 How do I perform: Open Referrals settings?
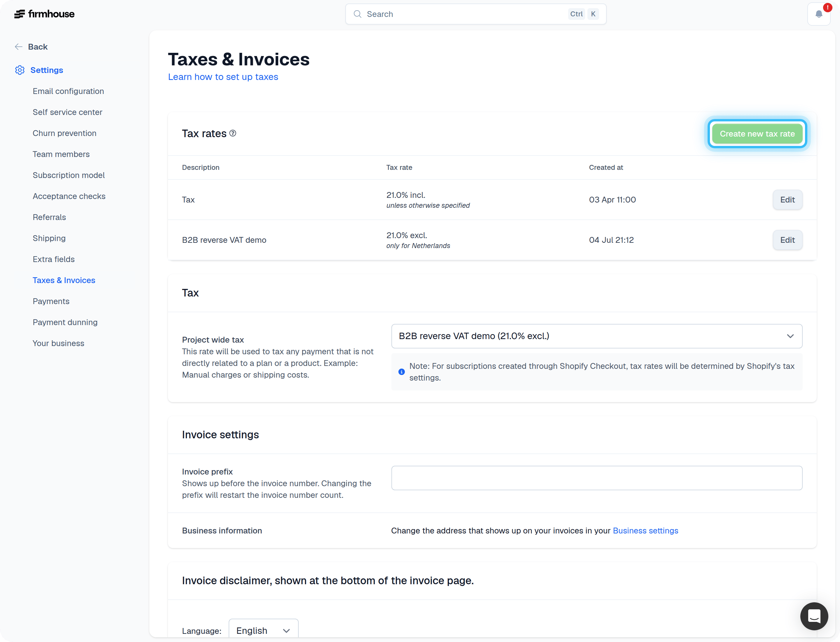pos(49,217)
